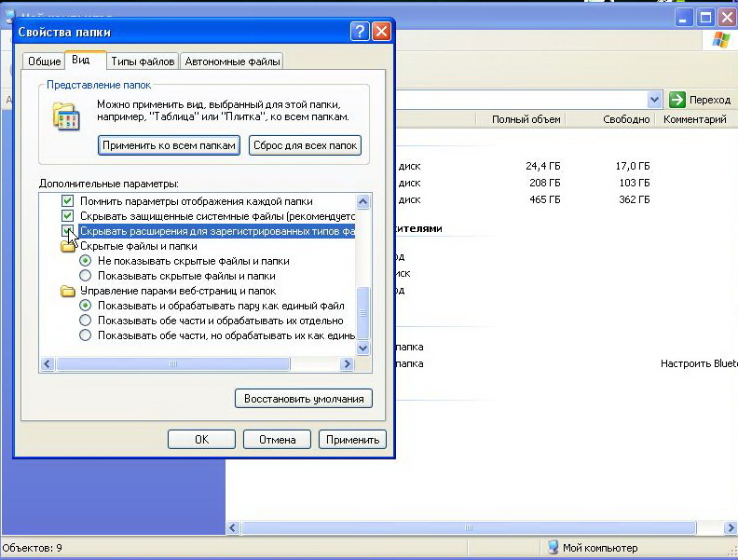Confirm with the OK button
738x560 pixels.
201,440
